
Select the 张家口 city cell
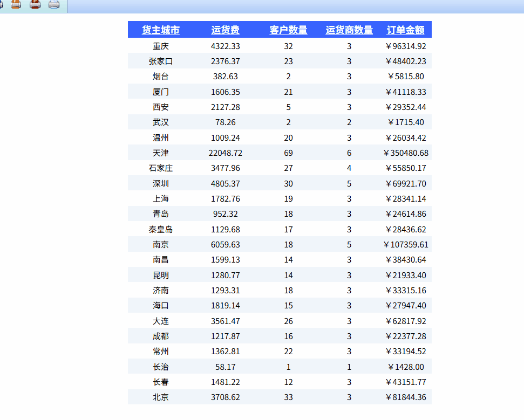pyautogui.click(x=161, y=61)
